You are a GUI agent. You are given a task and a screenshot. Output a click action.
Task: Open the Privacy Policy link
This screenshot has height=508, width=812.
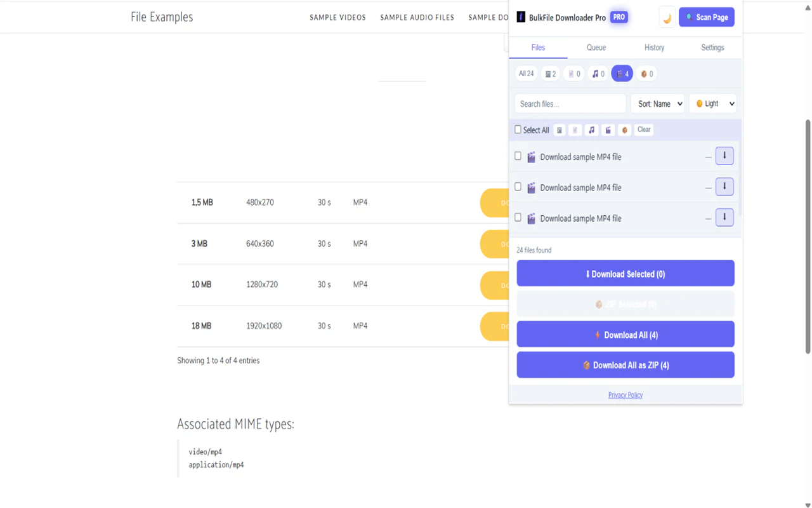tap(625, 395)
